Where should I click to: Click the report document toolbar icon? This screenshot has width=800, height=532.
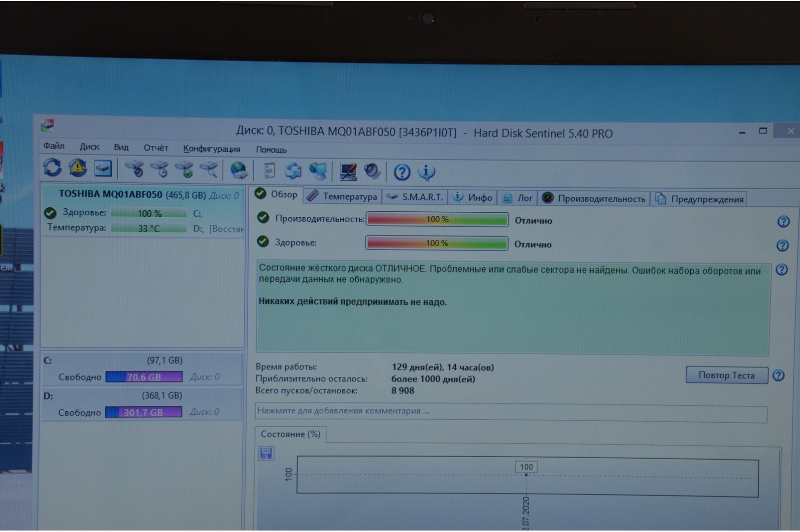click(269, 171)
